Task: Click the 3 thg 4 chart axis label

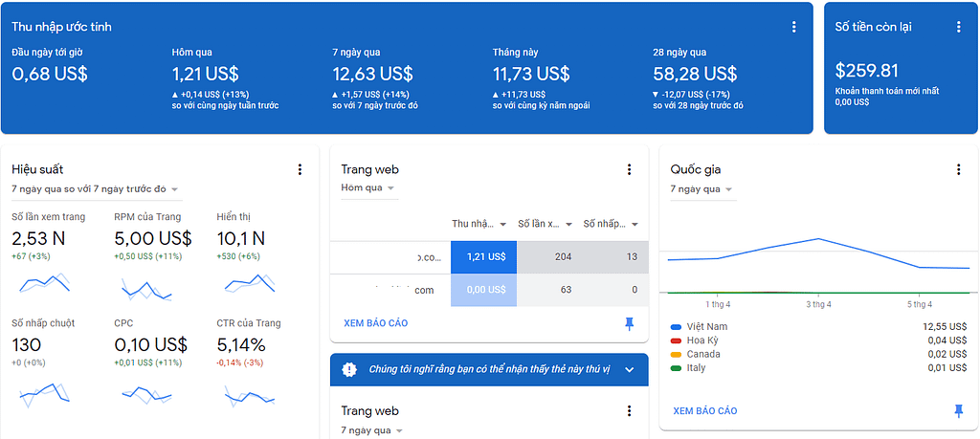Action: [818, 305]
